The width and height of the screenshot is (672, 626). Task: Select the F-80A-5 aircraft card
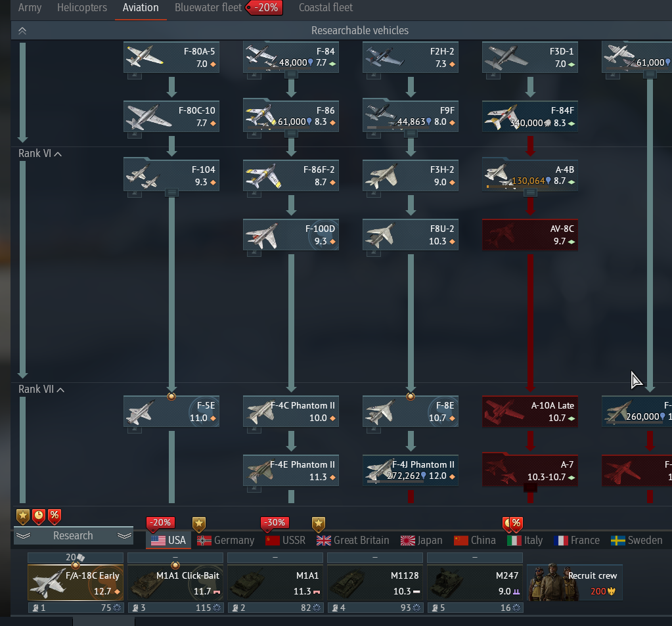[x=171, y=57]
